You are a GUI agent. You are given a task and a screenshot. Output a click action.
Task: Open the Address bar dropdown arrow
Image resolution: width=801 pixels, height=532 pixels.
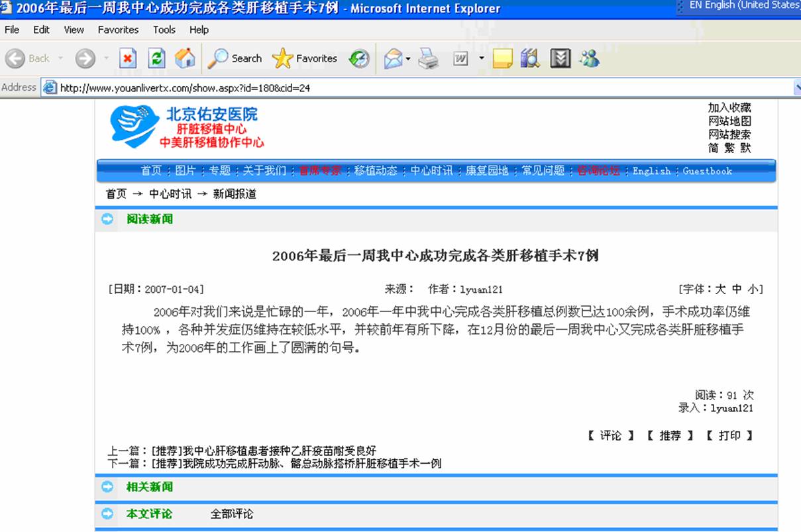pos(796,87)
